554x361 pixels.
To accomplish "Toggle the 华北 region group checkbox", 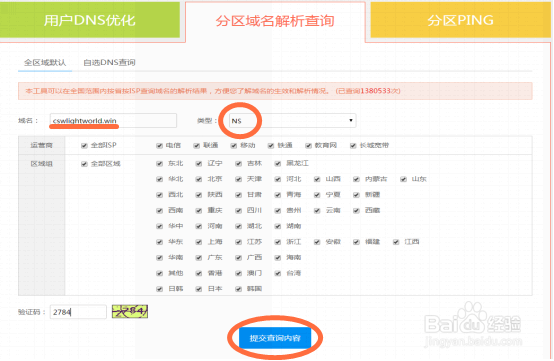I will [159, 179].
